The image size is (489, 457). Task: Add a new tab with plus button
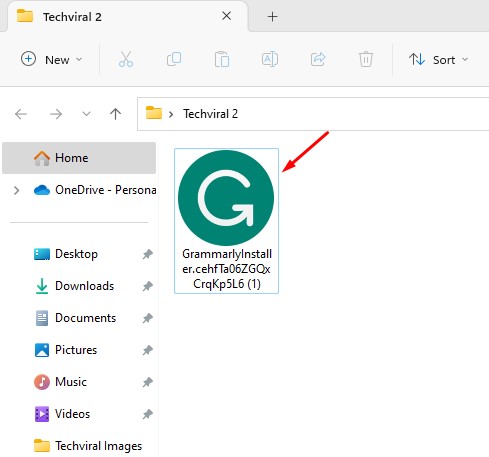[x=272, y=16]
